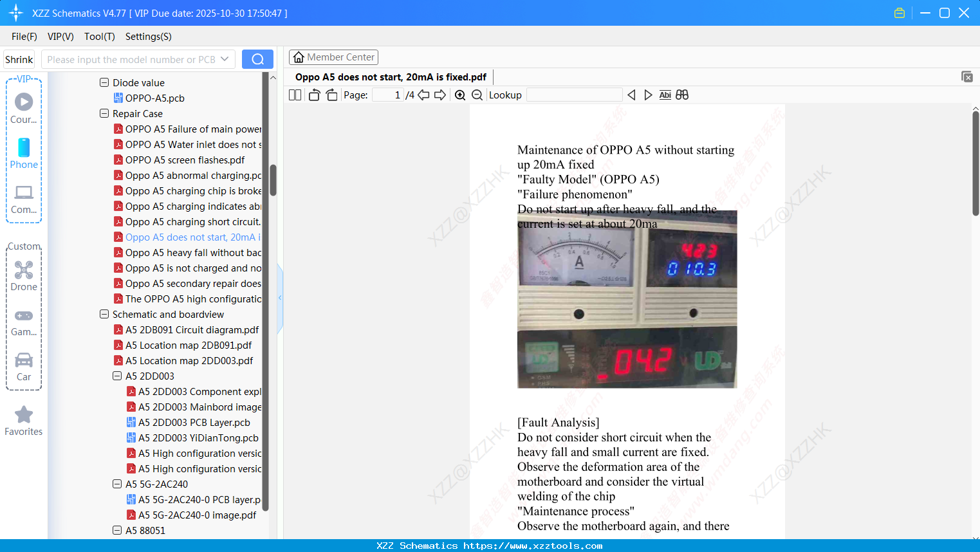Select 'Oppo A5 does not start, 20mA' in the tree

click(188, 237)
